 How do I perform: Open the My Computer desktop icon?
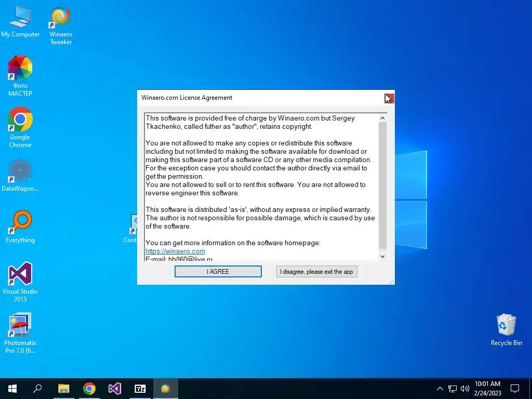click(20, 22)
